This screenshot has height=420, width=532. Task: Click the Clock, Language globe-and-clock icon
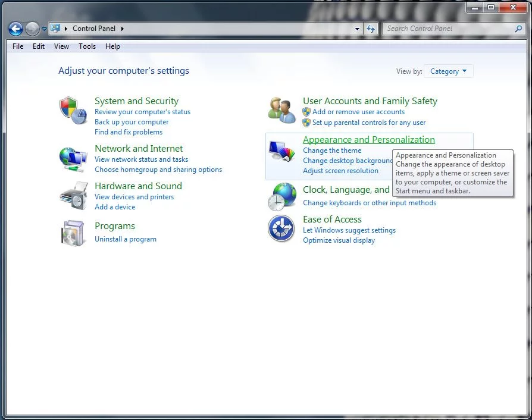click(x=281, y=197)
